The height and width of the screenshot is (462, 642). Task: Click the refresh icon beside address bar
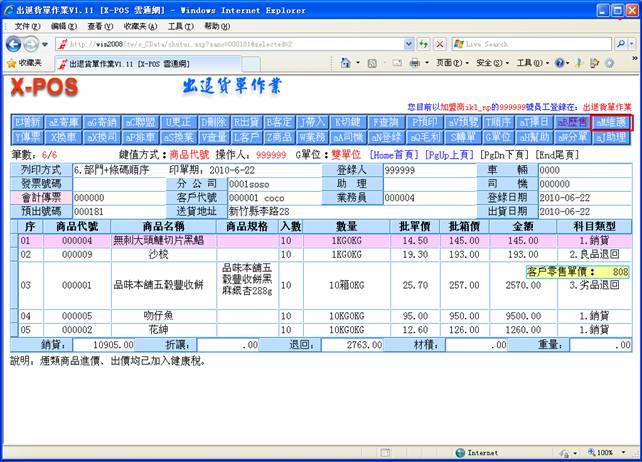tap(424, 44)
